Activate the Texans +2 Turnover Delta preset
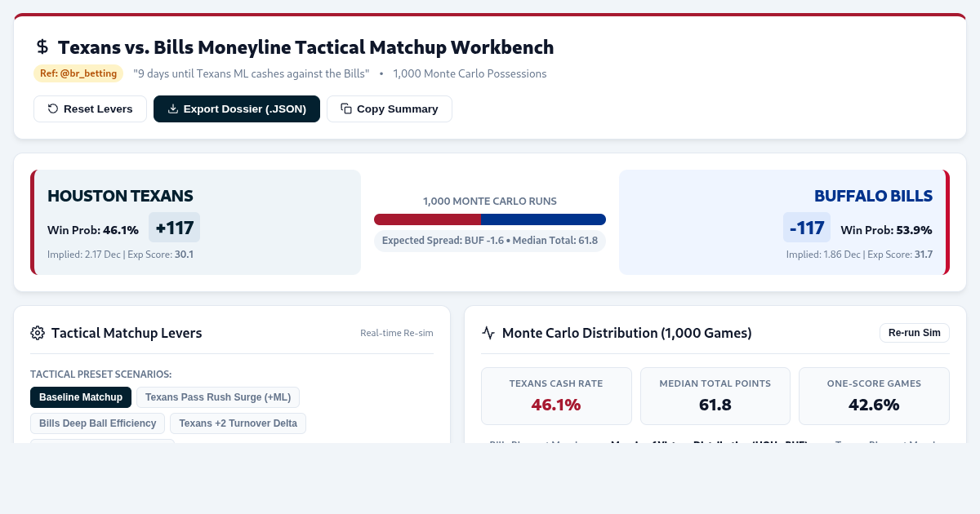This screenshot has height=514, width=980. (238, 423)
